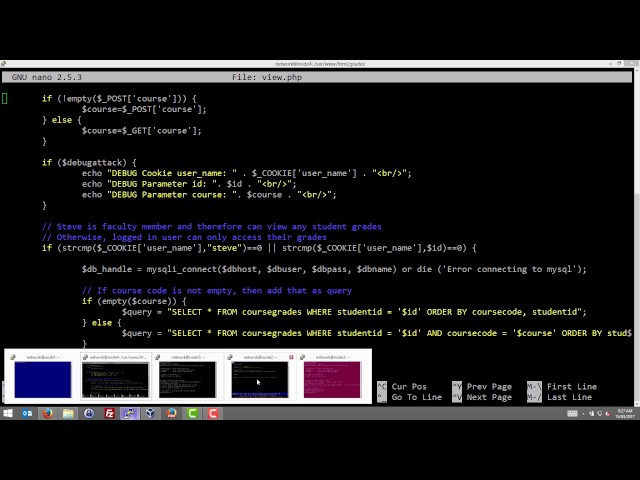Viewport: 640px width, 480px height.
Task: Open the green Camtasia taskbar icon
Action: tap(192, 413)
